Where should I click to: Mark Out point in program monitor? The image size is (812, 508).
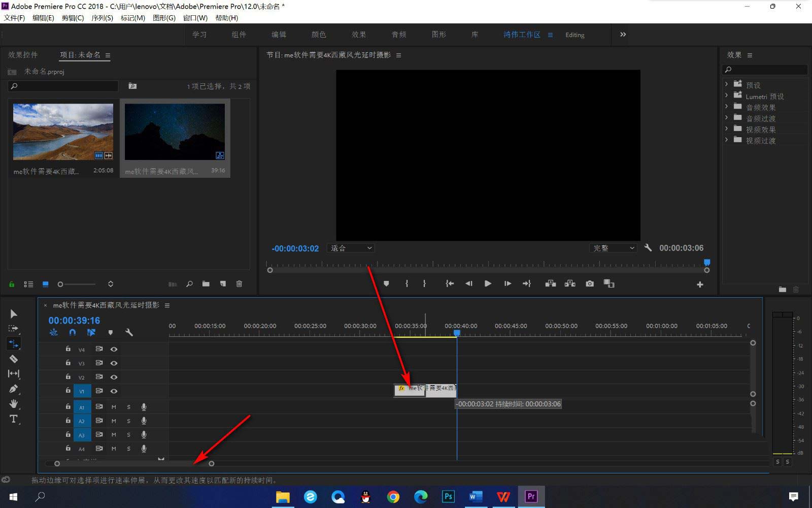click(424, 283)
